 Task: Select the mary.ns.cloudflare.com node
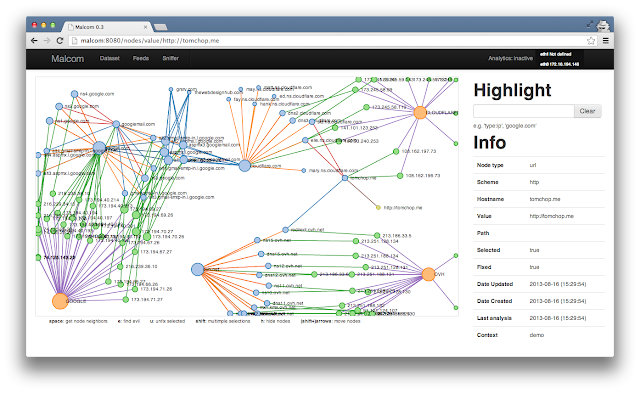coord(304,171)
